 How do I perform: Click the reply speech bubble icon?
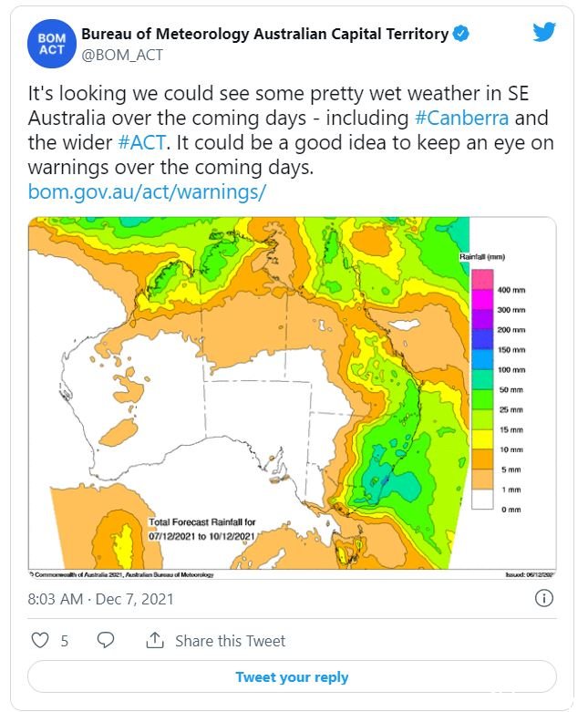106,640
